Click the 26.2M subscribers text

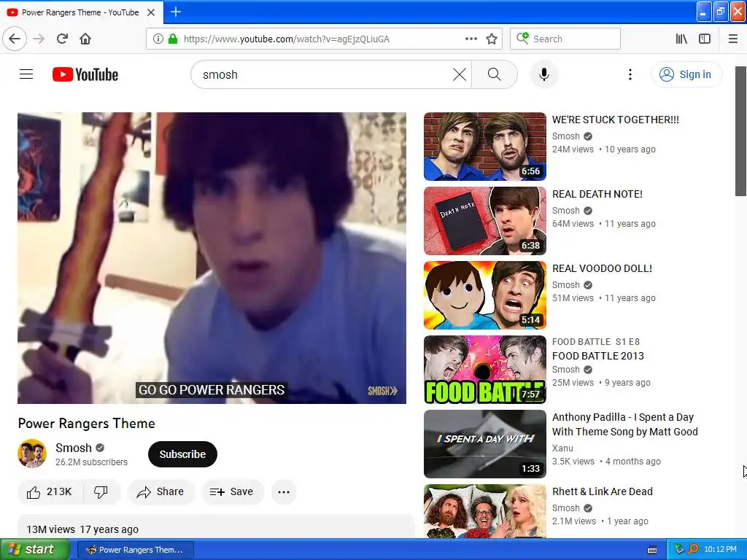[91, 462]
